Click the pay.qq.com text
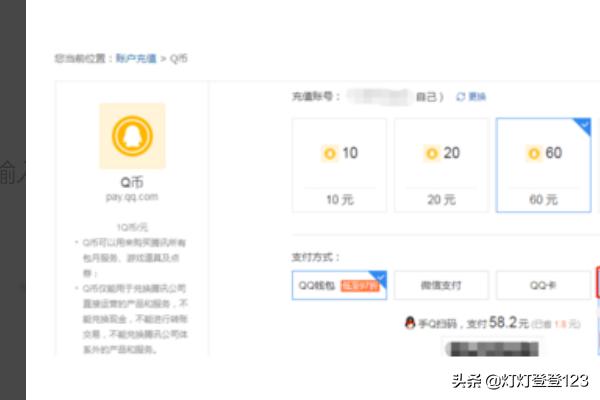Viewport: 600px width, 400px height. click(132, 197)
